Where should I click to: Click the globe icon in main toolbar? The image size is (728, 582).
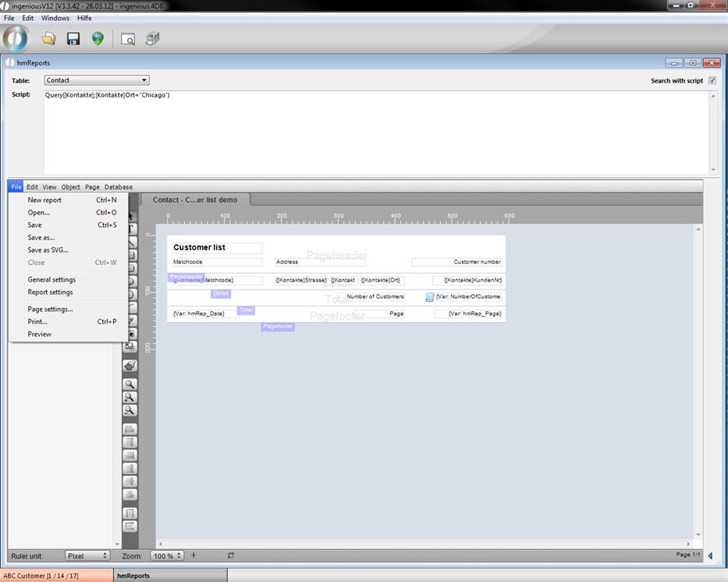click(98, 38)
